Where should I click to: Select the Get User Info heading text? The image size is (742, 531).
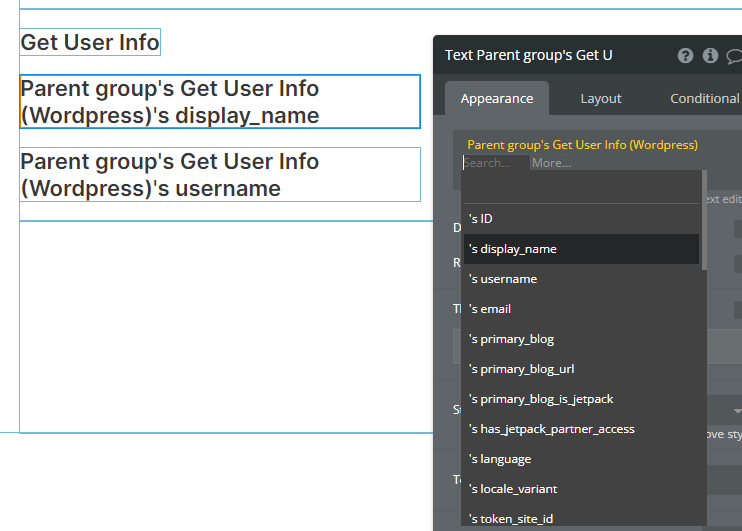90,42
